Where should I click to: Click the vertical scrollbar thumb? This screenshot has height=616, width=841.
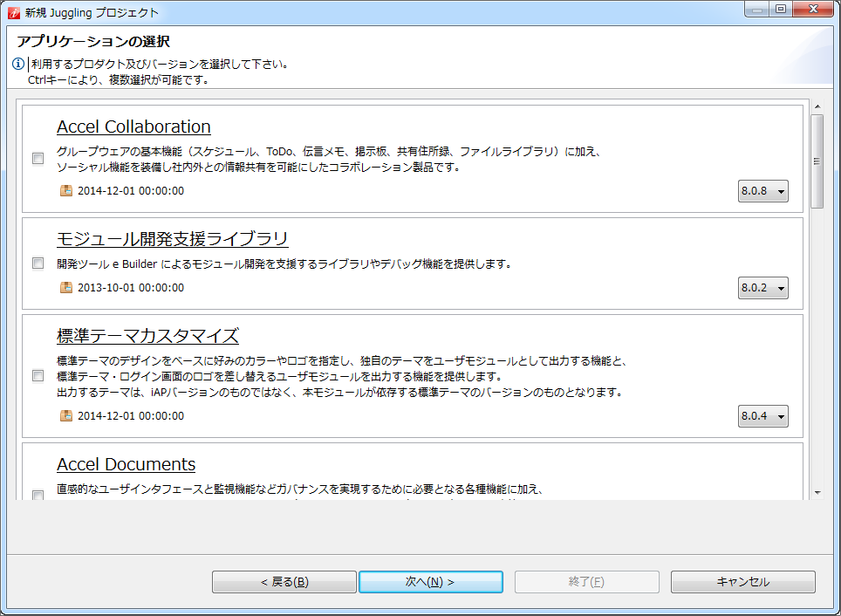817,161
